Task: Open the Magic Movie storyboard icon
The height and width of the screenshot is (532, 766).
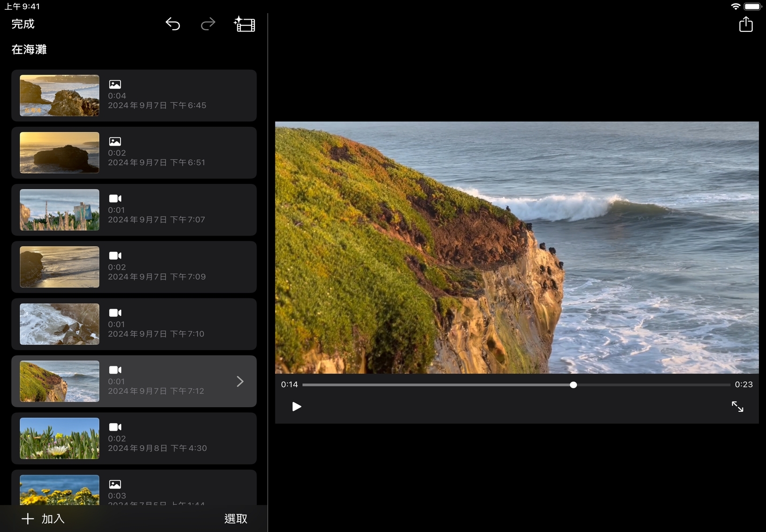Action: tap(244, 24)
